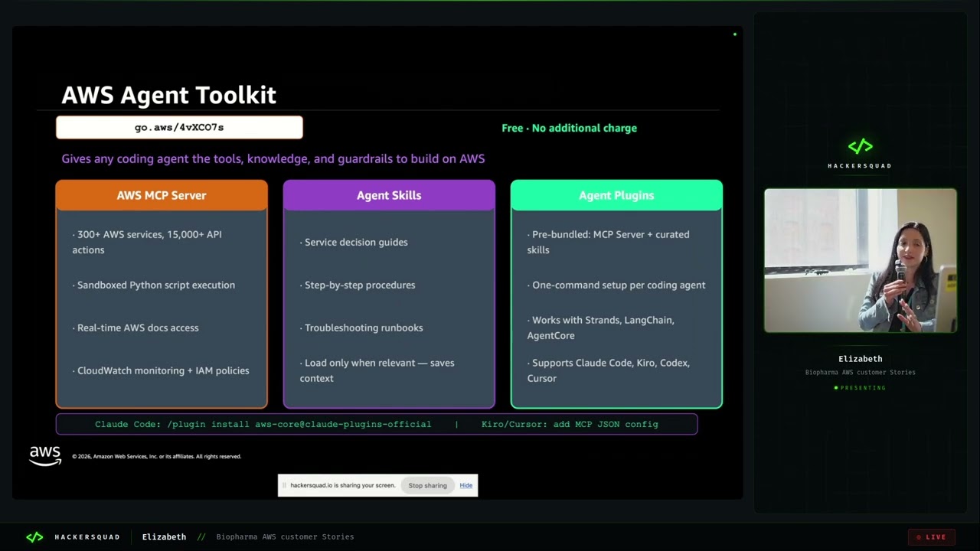Click the "Gives any coding agent the tools" subtitle

click(x=273, y=158)
